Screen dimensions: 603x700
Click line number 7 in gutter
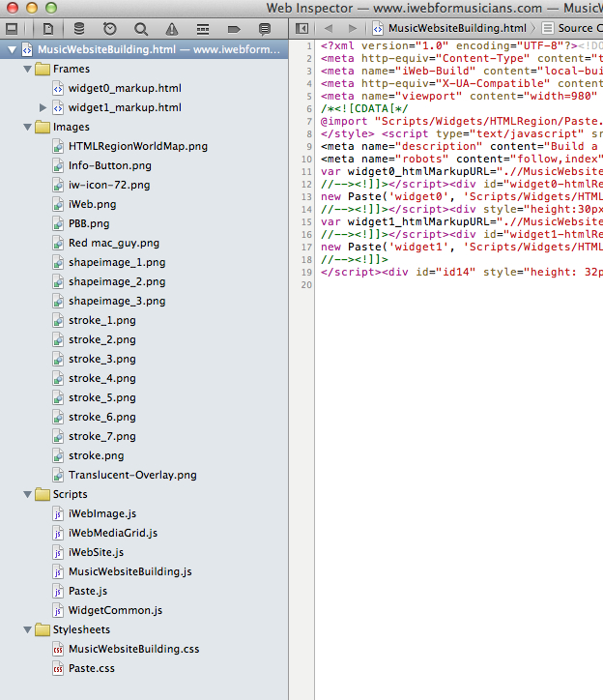pyautogui.click(x=309, y=122)
